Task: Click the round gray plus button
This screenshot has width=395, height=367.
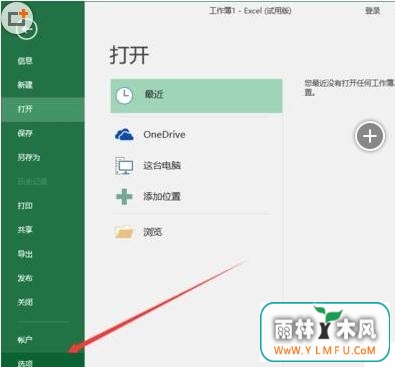Action: 370,136
